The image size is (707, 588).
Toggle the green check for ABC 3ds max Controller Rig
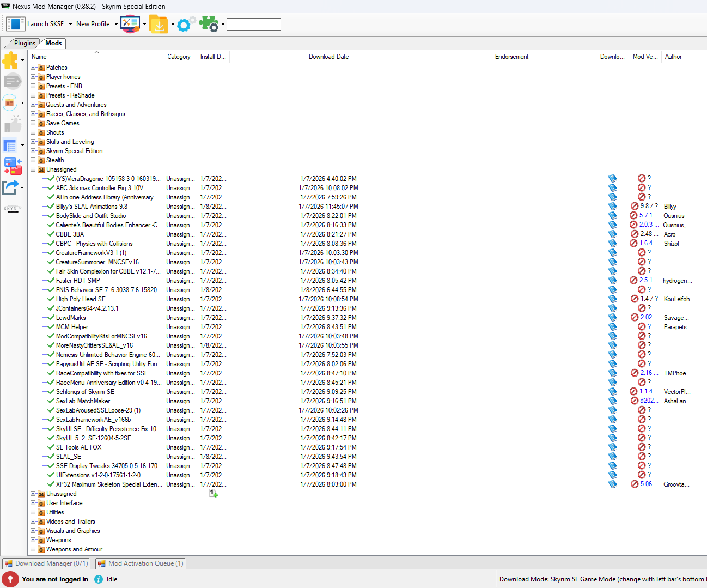51,188
